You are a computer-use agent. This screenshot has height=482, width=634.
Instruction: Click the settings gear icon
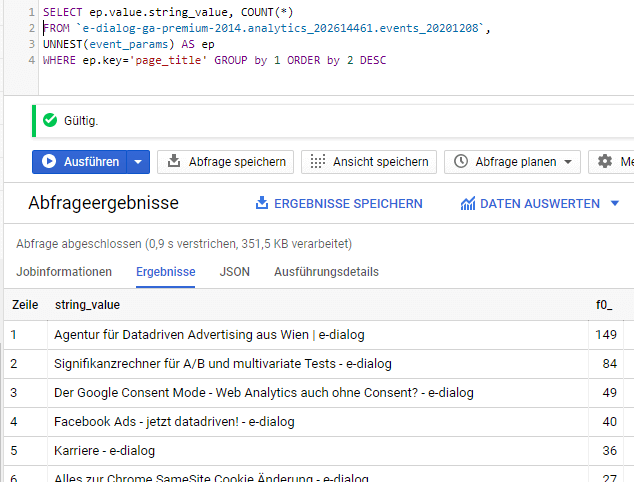point(606,161)
